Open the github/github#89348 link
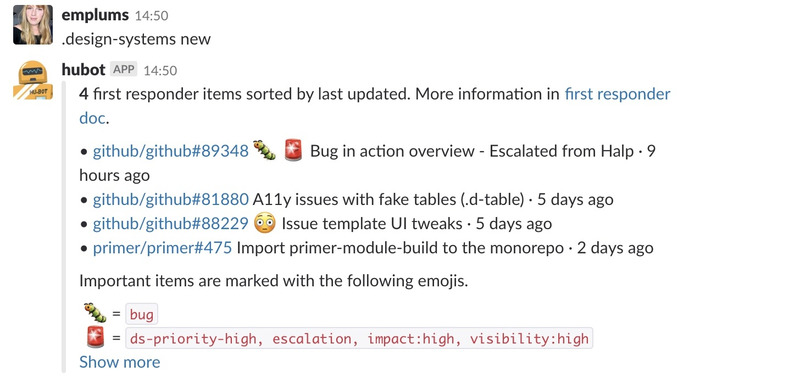Screen dimensions: 800x377 coord(170,151)
